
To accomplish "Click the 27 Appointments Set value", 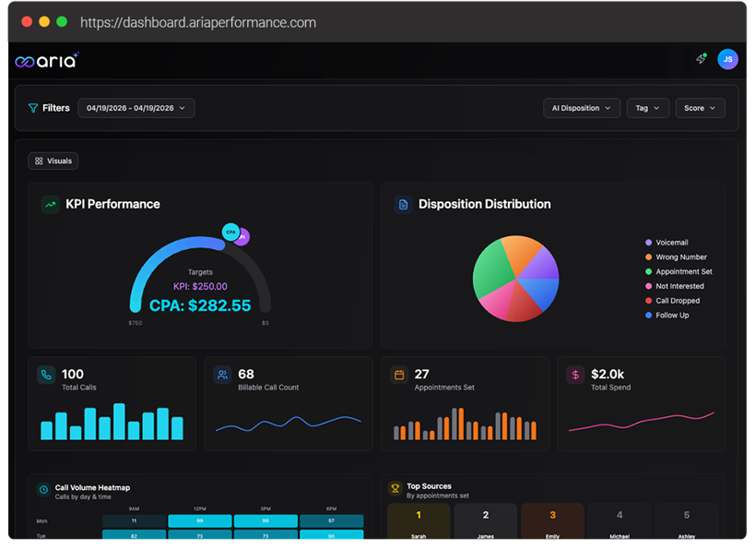I will click(x=422, y=375).
